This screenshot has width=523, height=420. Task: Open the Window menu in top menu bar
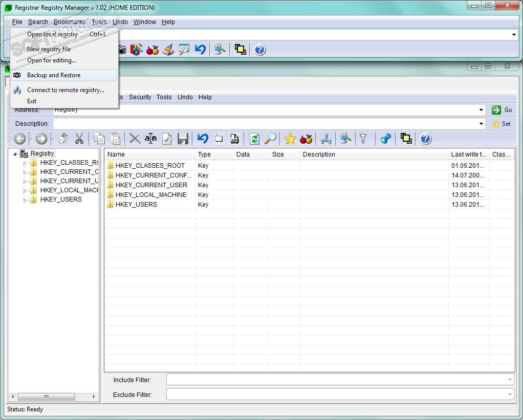(145, 22)
